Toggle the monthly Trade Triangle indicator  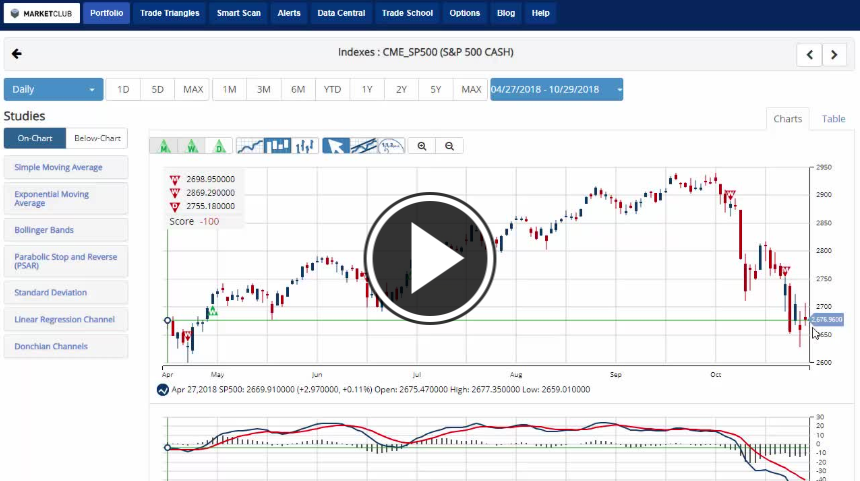[163, 146]
